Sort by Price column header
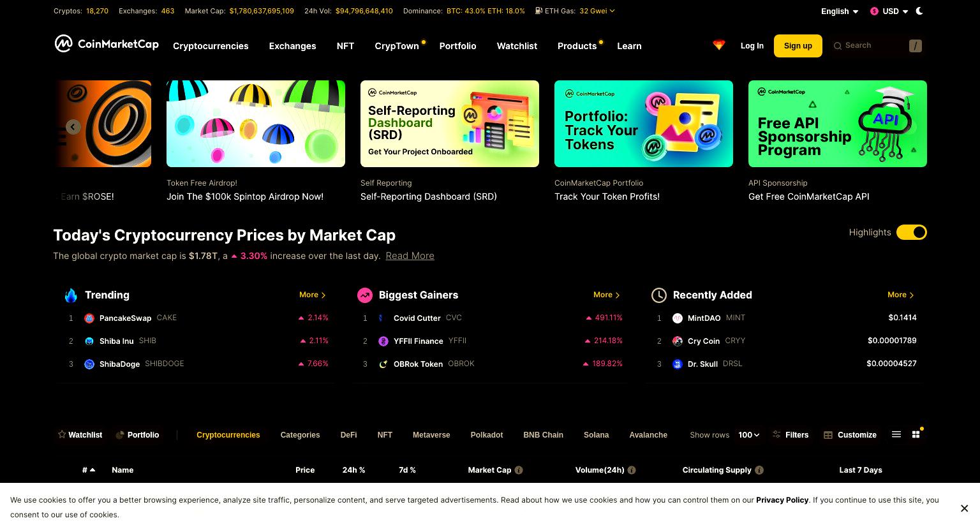The width and height of the screenshot is (980, 532). tap(305, 470)
